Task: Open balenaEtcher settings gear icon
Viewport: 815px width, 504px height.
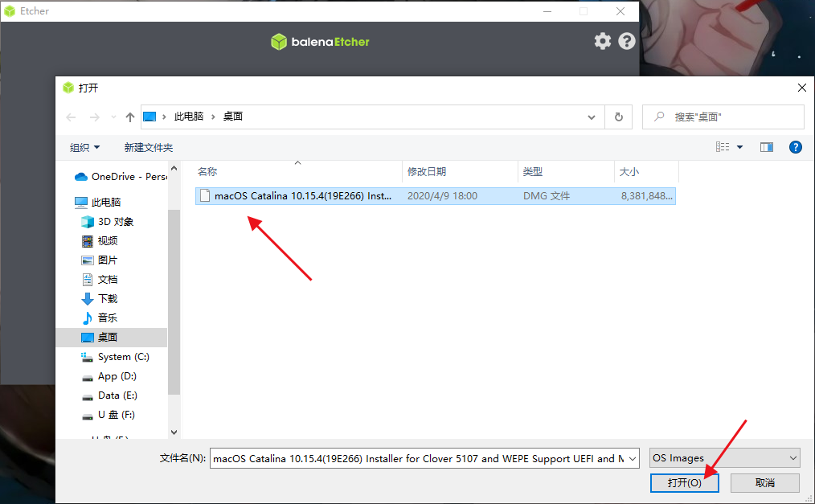Action: (x=602, y=41)
